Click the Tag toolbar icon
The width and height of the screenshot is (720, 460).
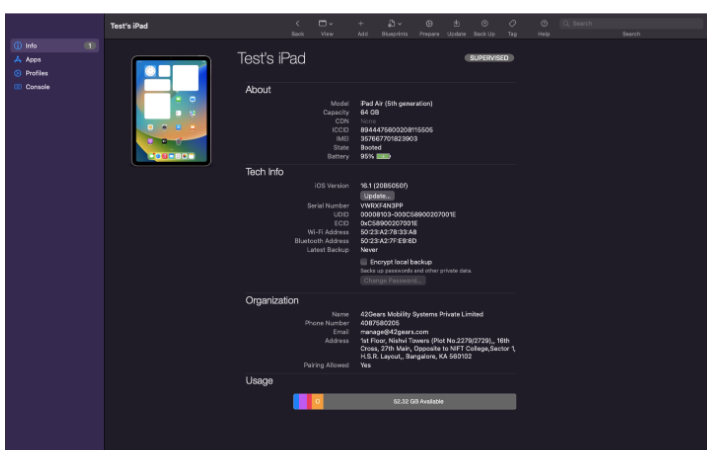click(x=512, y=23)
